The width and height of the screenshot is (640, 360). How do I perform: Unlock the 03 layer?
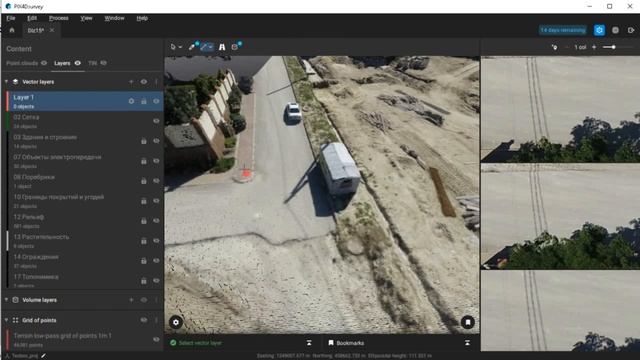pyautogui.click(x=144, y=141)
